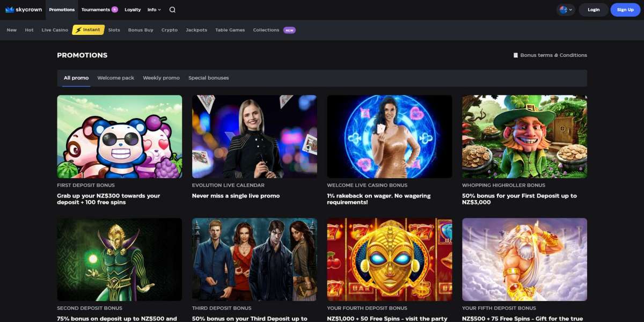Click the Sign Up button
644x322 pixels.
point(625,10)
